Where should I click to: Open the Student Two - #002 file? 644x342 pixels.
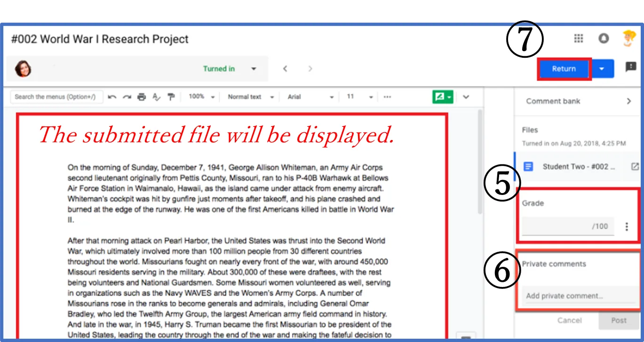(x=579, y=166)
